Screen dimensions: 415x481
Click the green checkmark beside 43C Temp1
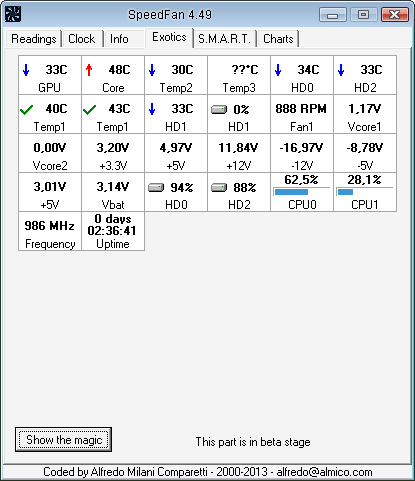pos(89,110)
